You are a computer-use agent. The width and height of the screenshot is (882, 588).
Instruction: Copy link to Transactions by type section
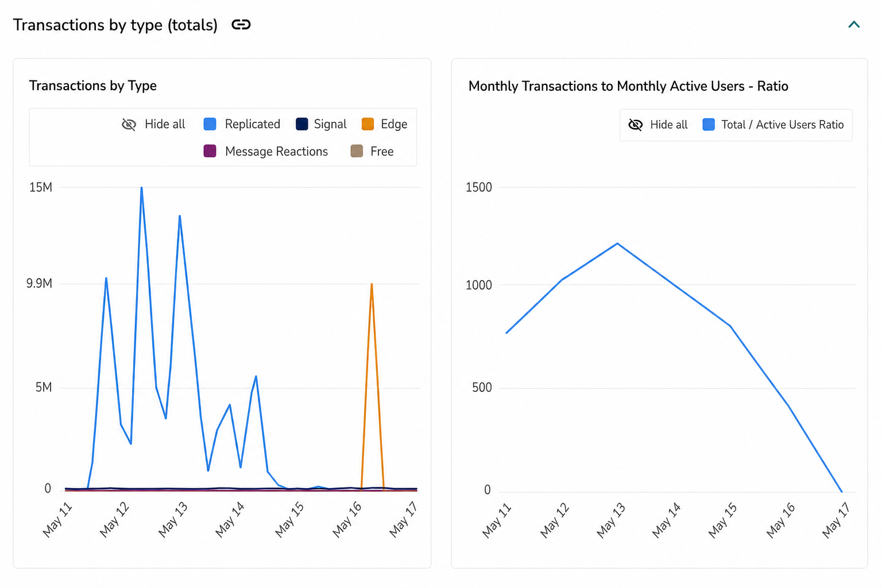[241, 25]
